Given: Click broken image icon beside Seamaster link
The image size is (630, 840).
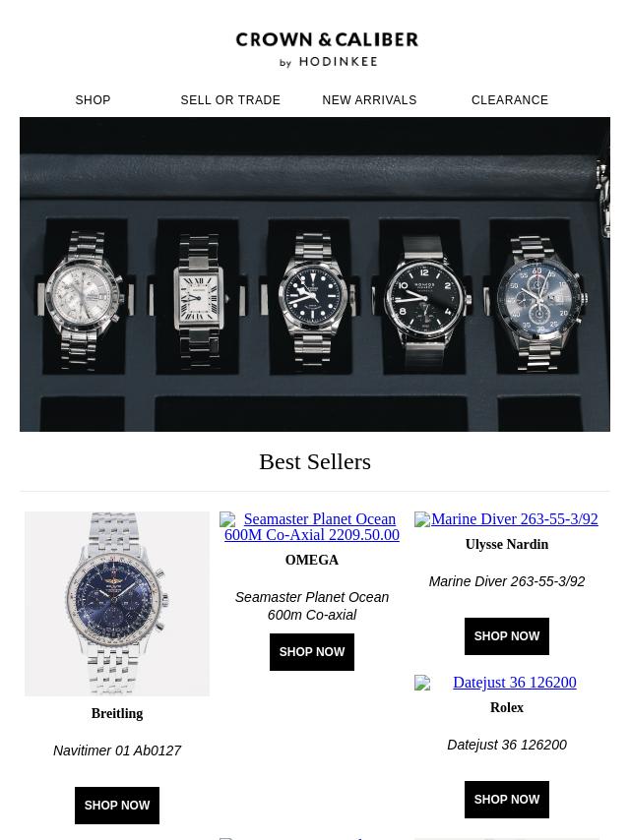Looking at the screenshot, I should 227,519.
